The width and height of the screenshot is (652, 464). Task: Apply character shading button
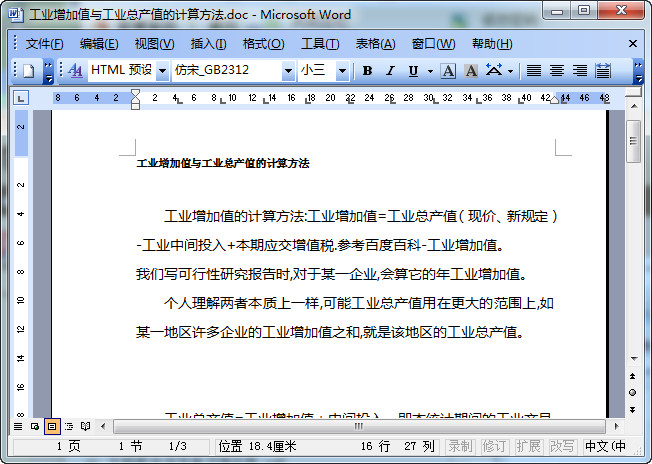[x=471, y=71]
